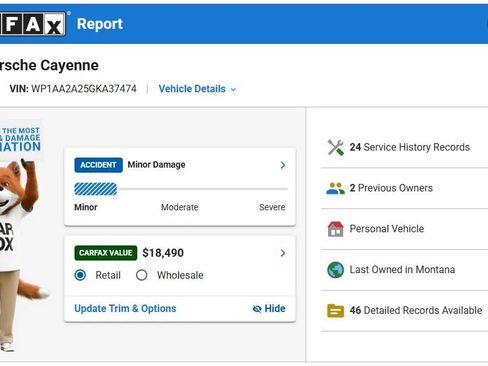The image size is (488, 366).
Task: Open accident Minor Damage details chevron
Action: (283, 165)
